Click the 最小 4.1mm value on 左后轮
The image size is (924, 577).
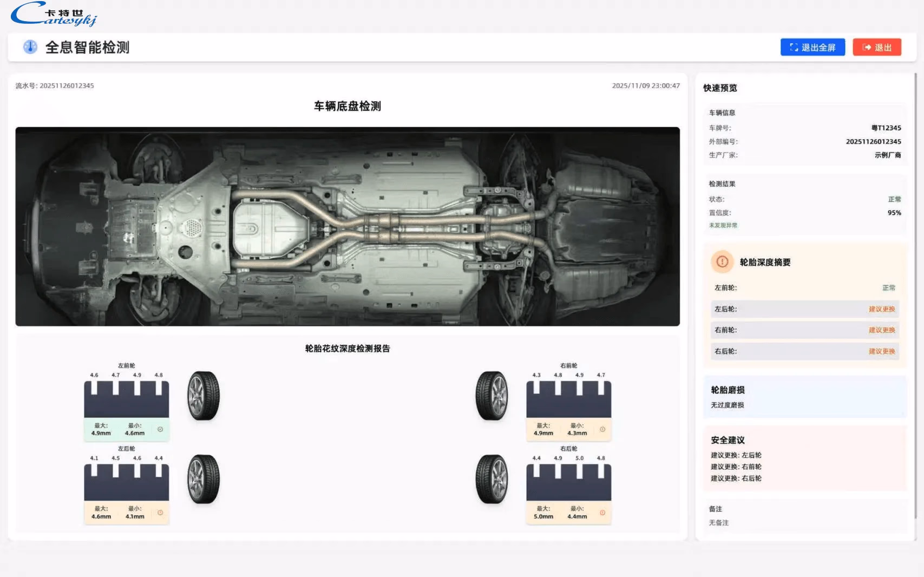(x=135, y=516)
